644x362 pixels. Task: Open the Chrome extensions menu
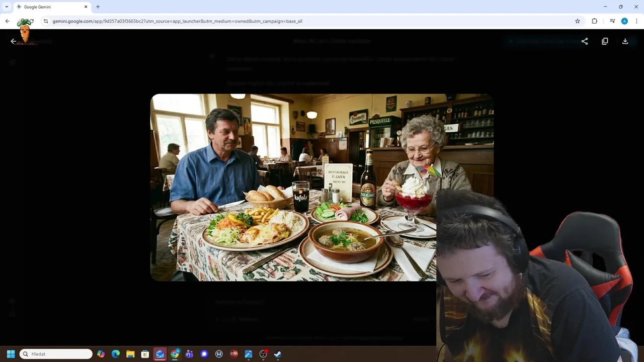click(594, 21)
